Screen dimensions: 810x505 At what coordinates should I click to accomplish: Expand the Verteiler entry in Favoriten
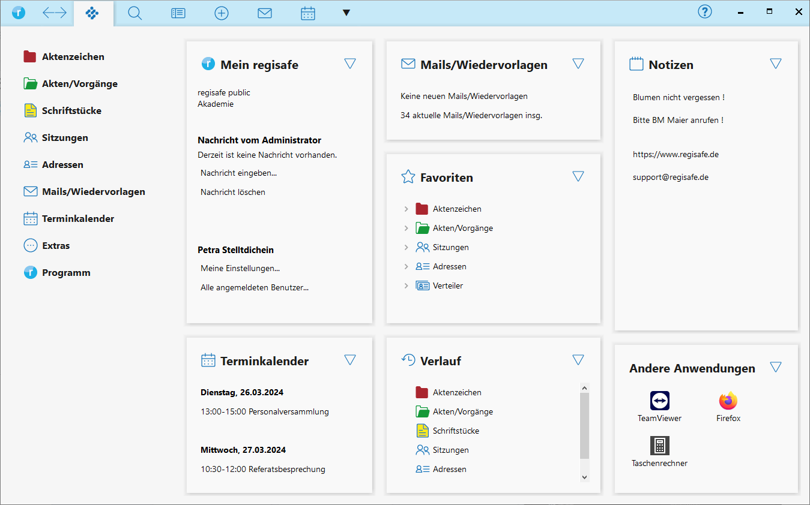coord(406,286)
